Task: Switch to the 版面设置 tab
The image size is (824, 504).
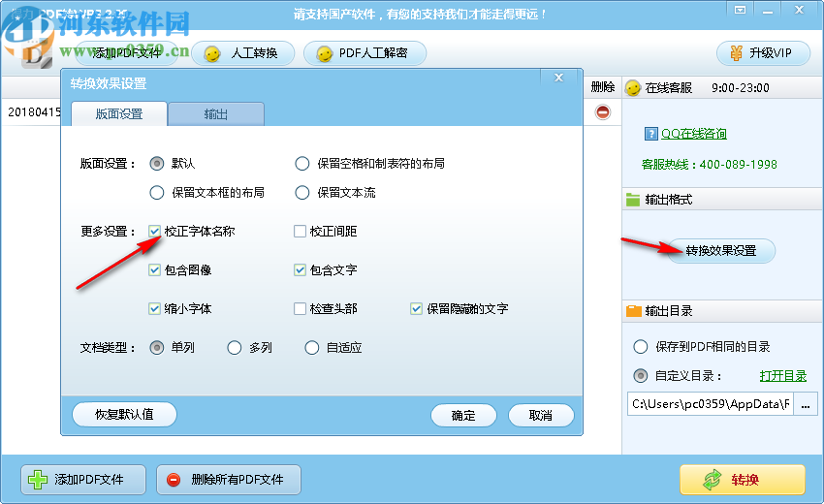Action: tap(119, 114)
